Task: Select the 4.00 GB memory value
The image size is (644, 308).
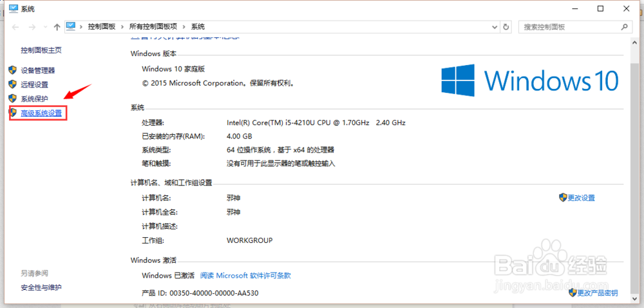Action: click(x=240, y=136)
